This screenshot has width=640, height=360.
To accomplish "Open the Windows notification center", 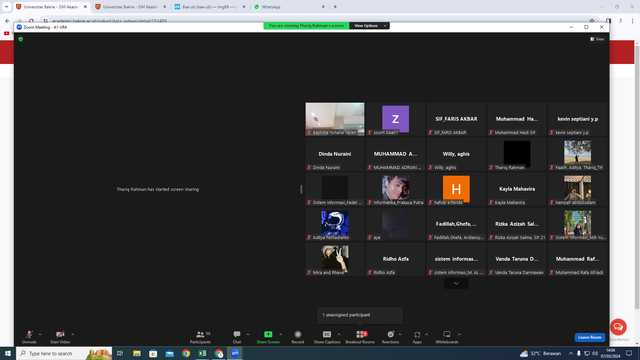I will coord(629,353).
